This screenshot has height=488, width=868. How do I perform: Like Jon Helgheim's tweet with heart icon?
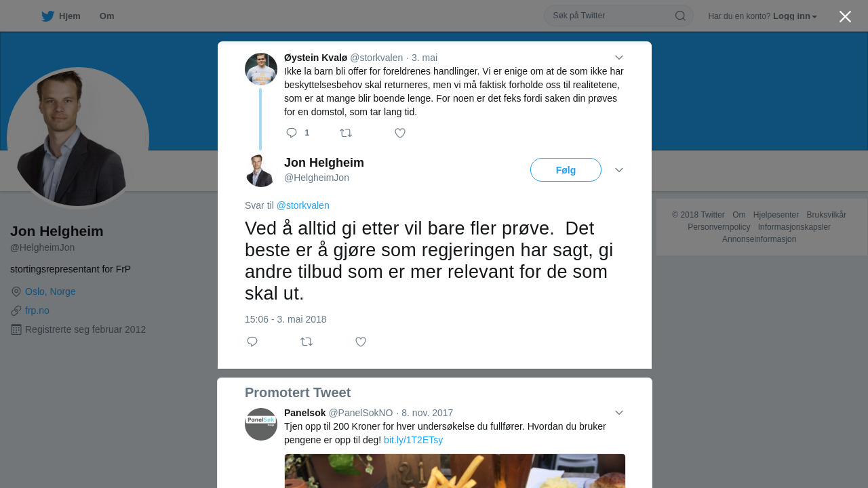[361, 342]
